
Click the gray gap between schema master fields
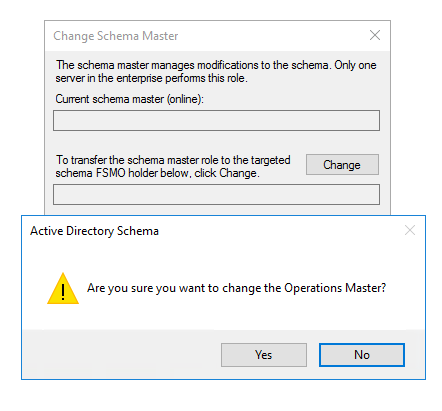(x=216, y=142)
